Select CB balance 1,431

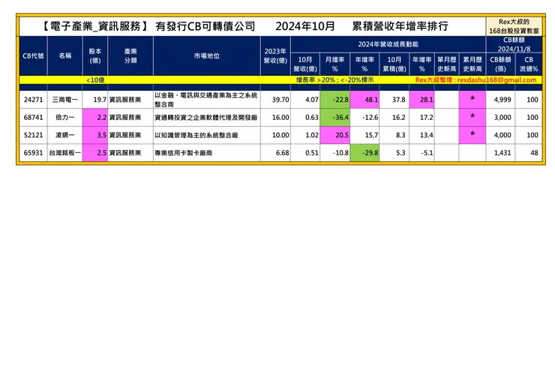point(502,153)
